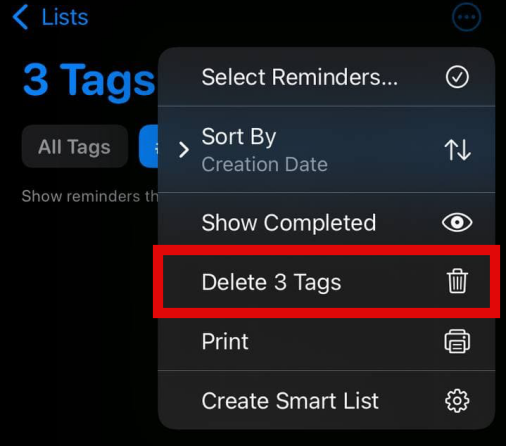Click the printer icon

457,341
